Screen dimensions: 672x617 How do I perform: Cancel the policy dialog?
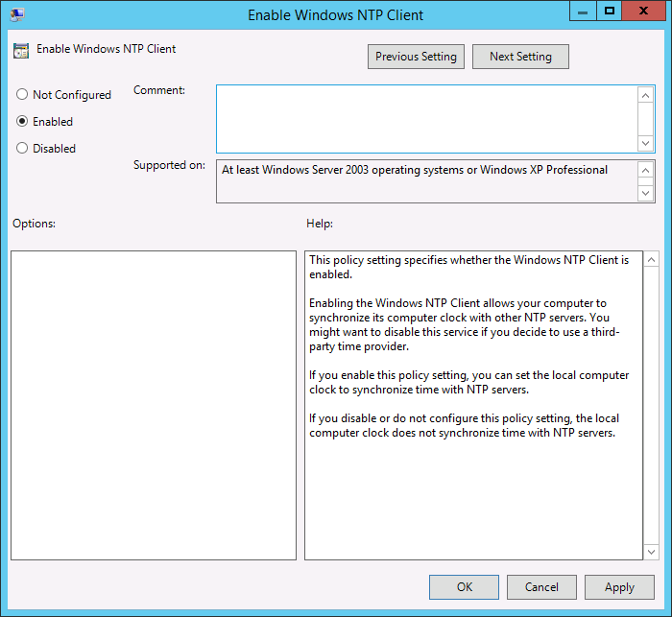coord(541,587)
